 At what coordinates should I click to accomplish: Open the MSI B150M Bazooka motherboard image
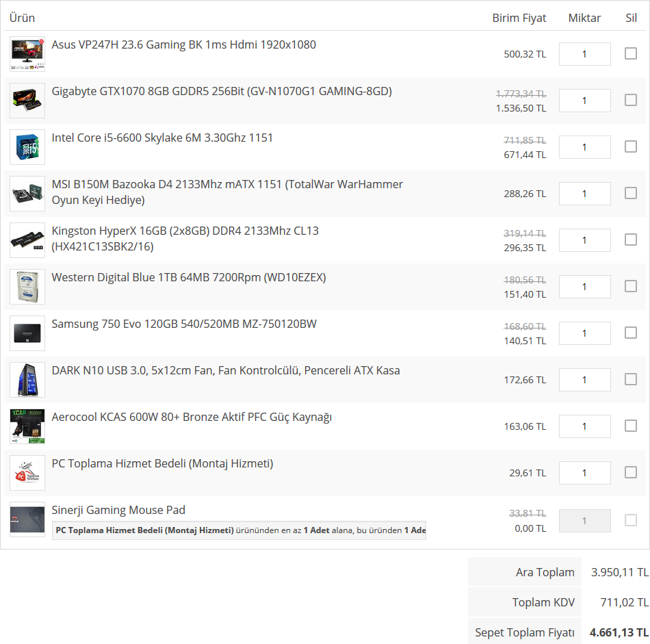point(27,194)
